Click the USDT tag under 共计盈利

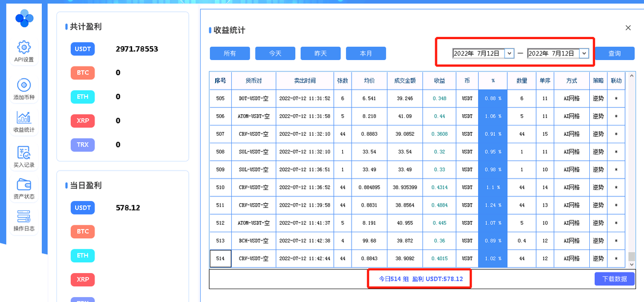[x=83, y=49]
